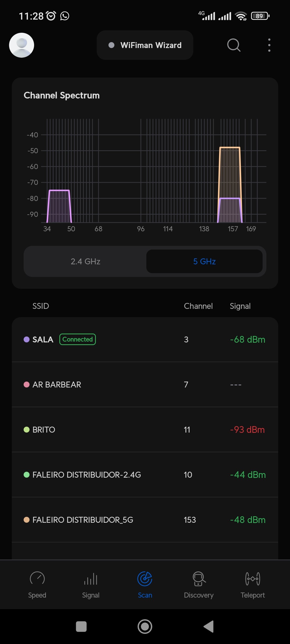Tap FALEIRO DISTRIBUIDOR_5G network
Image resolution: width=290 pixels, height=644 pixels.
point(145,520)
